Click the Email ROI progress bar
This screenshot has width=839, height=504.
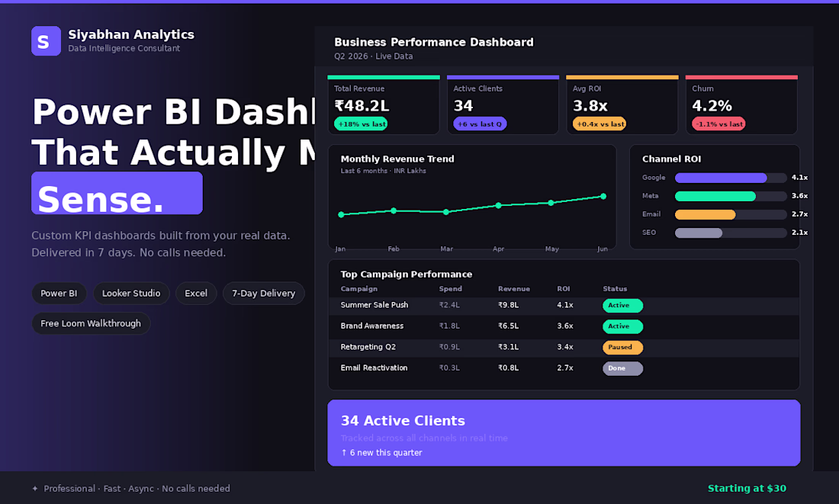pyautogui.click(x=731, y=214)
